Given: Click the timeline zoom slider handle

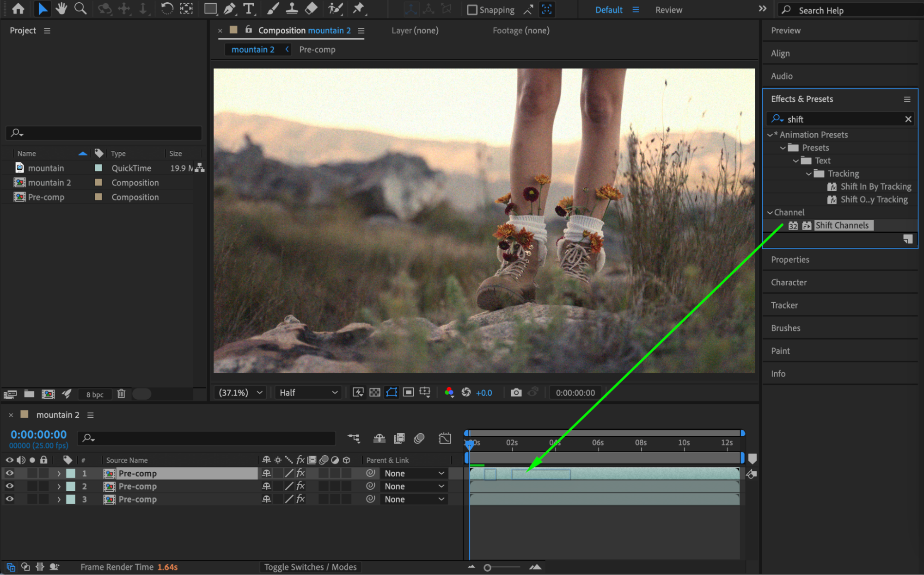Looking at the screenshot, I should tap(487, 567).
